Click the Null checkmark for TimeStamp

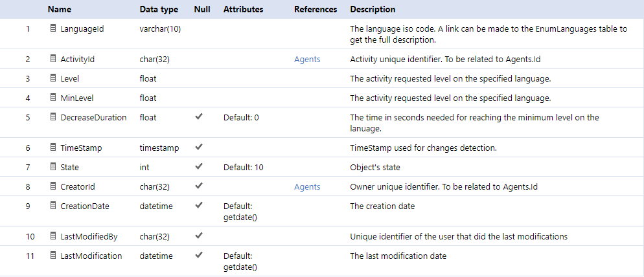click(x=199, y=148)
